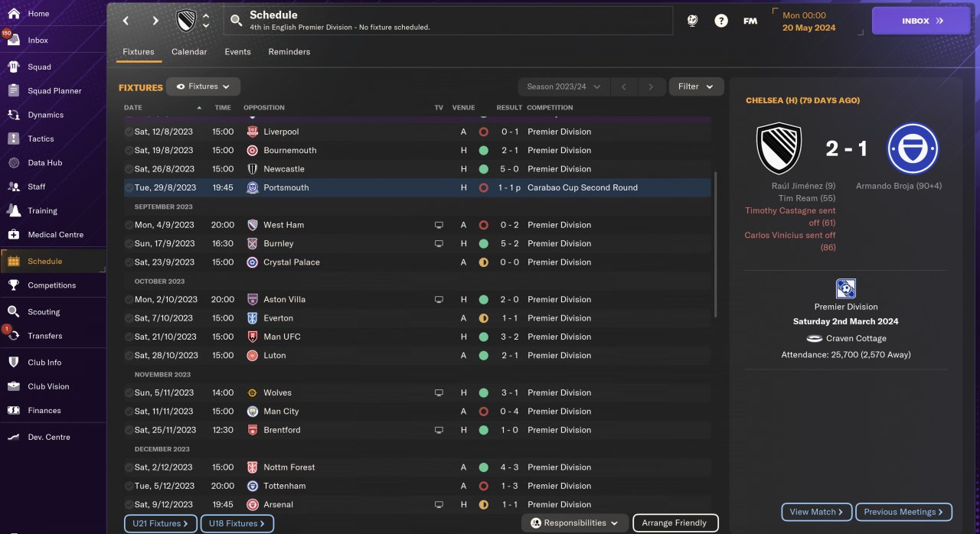Open the Reminders tab

tap(289, 52)
